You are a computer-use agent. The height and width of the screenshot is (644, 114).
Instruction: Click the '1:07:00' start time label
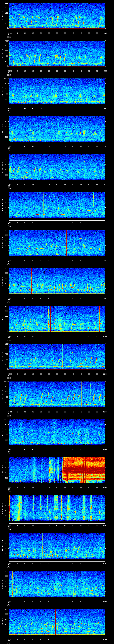pos(9,261)
